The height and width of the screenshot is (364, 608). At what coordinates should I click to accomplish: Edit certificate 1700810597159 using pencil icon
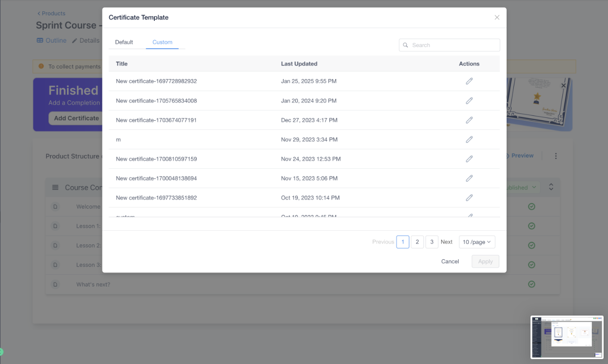click(x=469, y=159)
